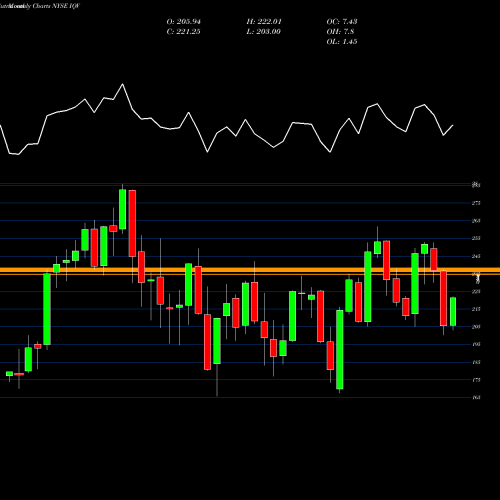The height and width of the screenshot is (500, 500).
Task: Click the 265 price axis label
Action: (x=476, y=221)
